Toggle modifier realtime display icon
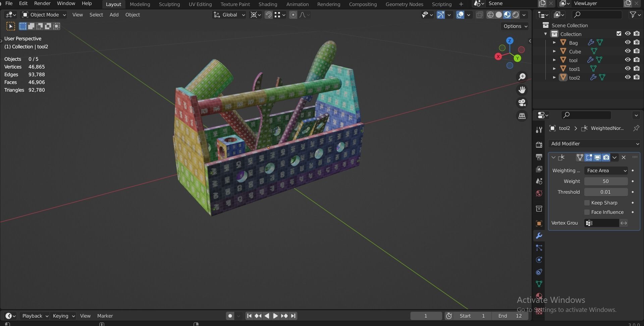644x326 pixels. pos(597,157)
